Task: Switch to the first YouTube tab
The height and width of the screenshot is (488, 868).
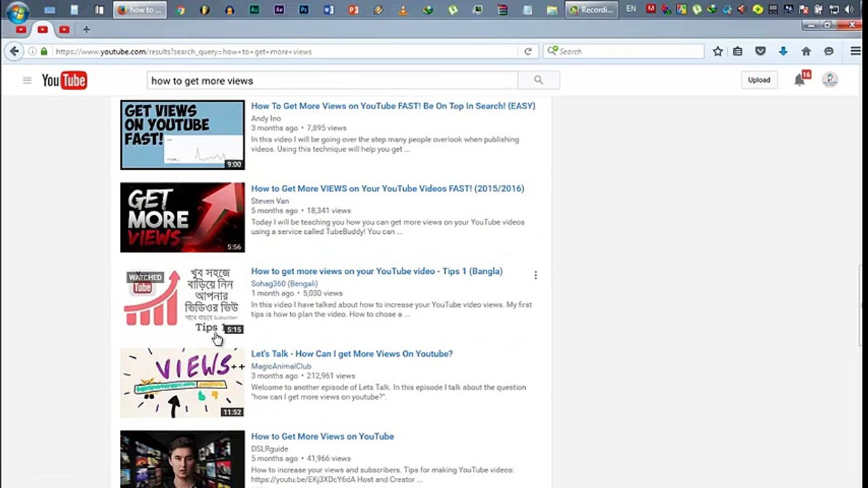Action: 21,30
